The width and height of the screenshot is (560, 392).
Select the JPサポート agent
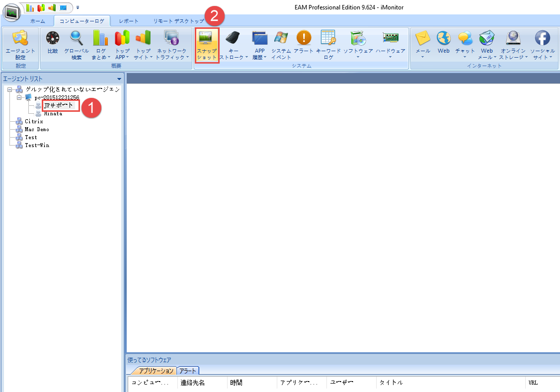[x=59, y=105]
